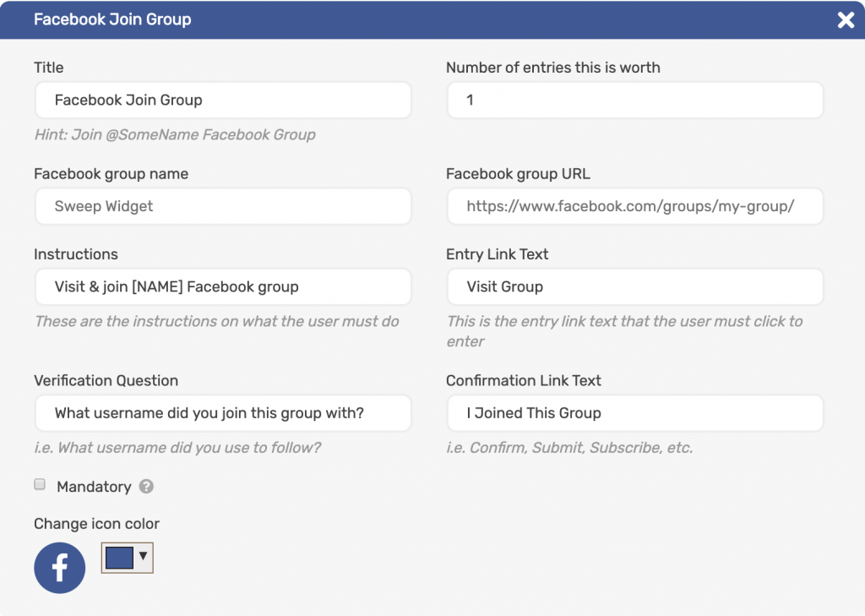Viewport: 865px width, 616px height.
Task: Enable the Mandatory checkbox
Action: pos(40,485)
